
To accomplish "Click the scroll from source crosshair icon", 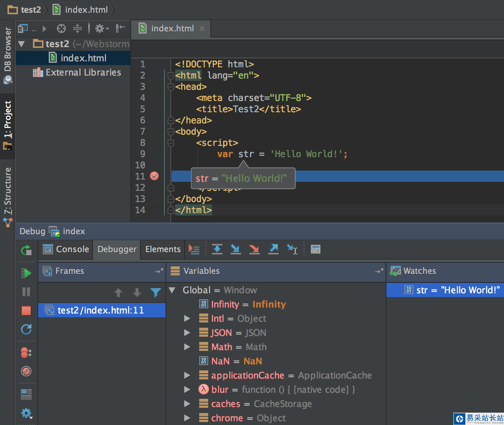I will (61, 28).
